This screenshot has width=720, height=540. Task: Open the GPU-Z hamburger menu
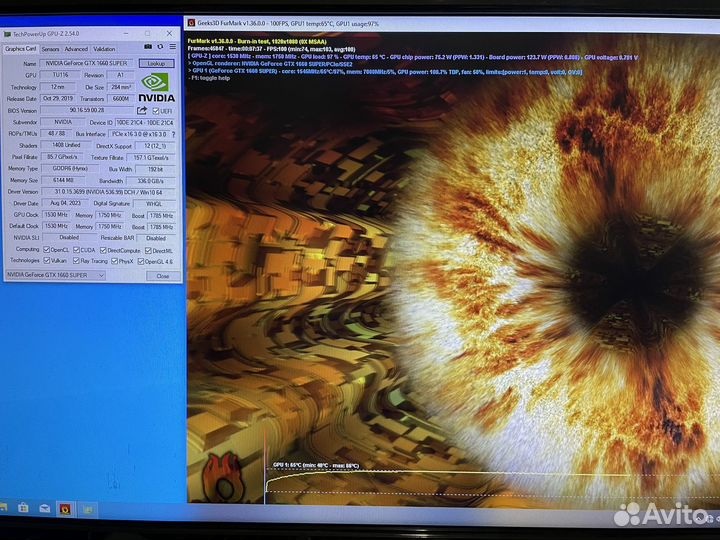click(173, 47)
